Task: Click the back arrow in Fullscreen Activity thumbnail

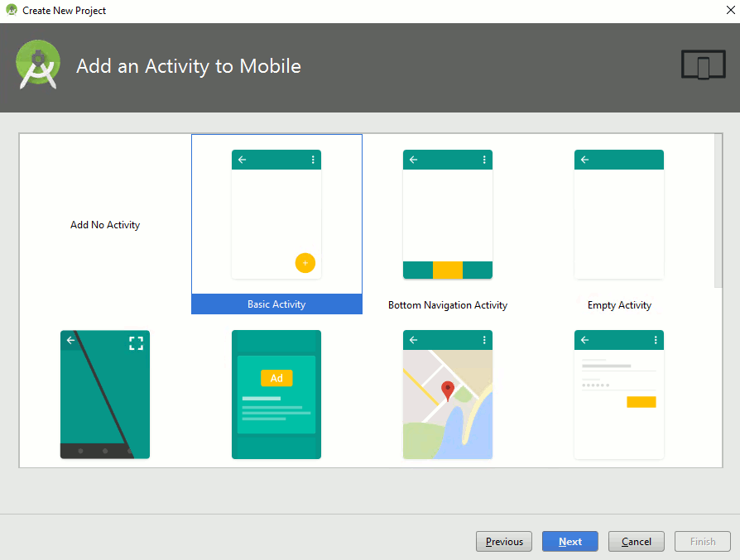Action: [71, 340]
